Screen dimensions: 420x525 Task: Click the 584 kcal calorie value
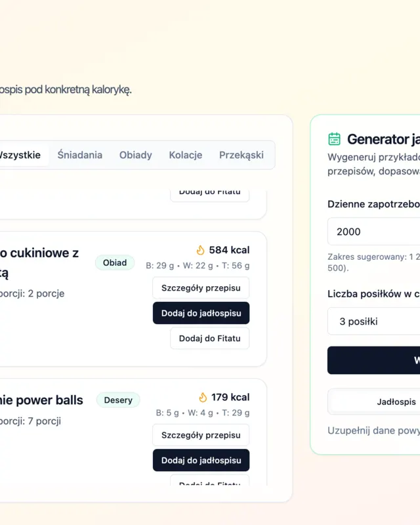click(229, 250)
